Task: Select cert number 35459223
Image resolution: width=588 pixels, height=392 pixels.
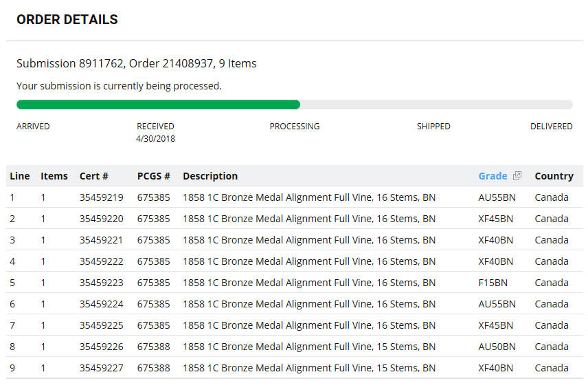Action: (101, 283)
